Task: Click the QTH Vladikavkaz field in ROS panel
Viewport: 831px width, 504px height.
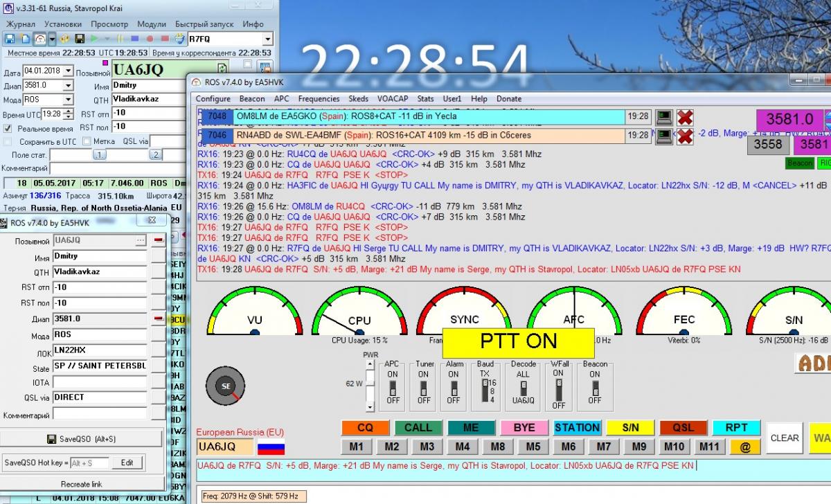Action: (100, 272)
